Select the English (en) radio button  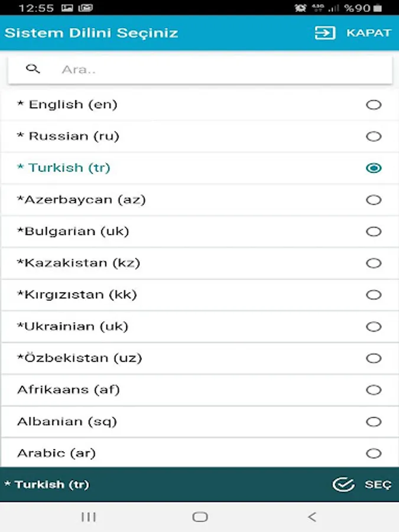coord(374,105)
